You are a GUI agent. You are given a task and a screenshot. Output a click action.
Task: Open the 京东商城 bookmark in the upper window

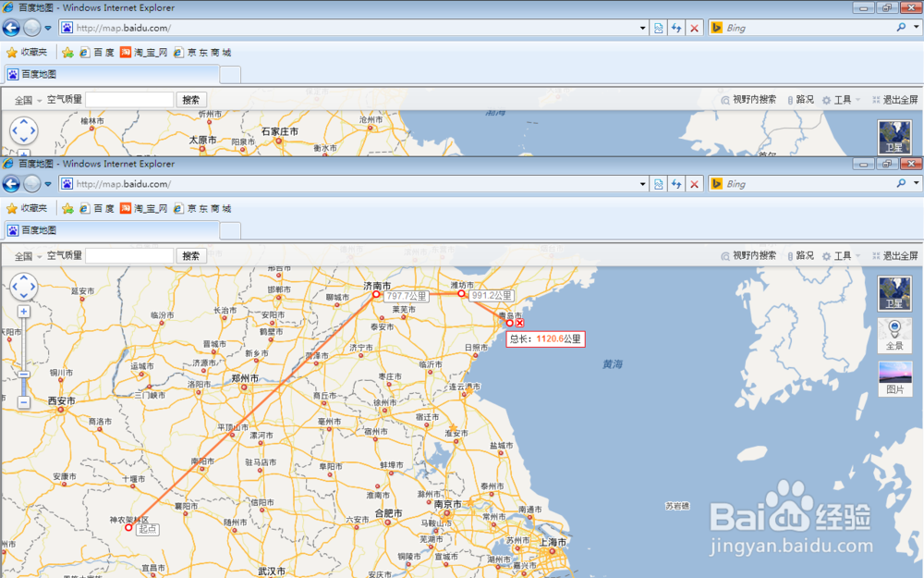[x=202, y=53]
